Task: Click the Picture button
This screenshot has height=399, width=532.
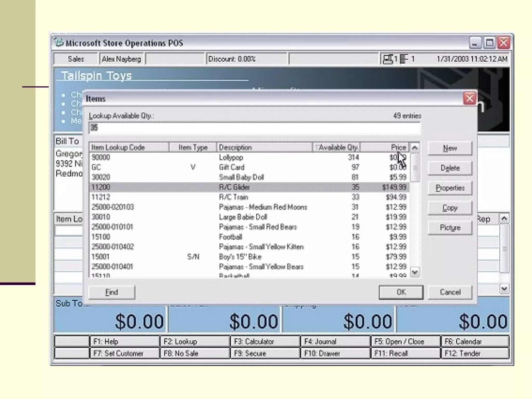Action: coord(450,228)
